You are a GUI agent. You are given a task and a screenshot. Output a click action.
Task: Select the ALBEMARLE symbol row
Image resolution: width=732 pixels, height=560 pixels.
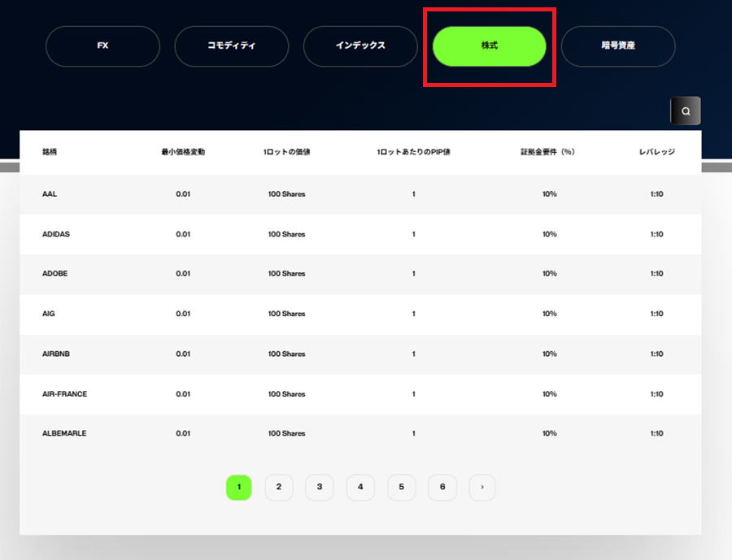pyautogui.click(x=360, y=433)
